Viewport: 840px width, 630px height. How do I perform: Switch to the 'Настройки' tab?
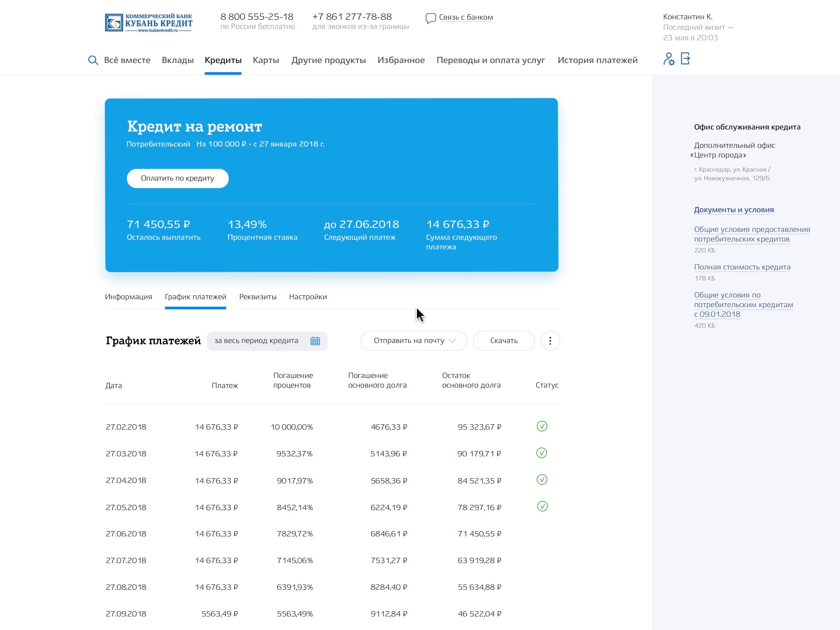pos(308,297)
